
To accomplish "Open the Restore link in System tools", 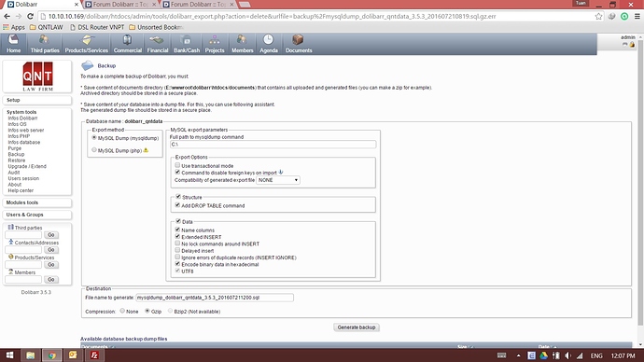I will pyautogui.click(x=17, y=160).
